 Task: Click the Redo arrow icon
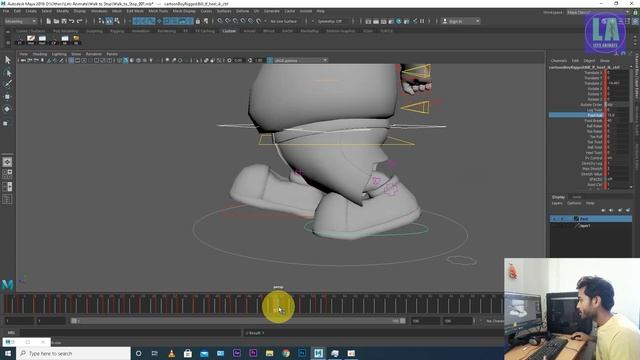pos(80,21)
